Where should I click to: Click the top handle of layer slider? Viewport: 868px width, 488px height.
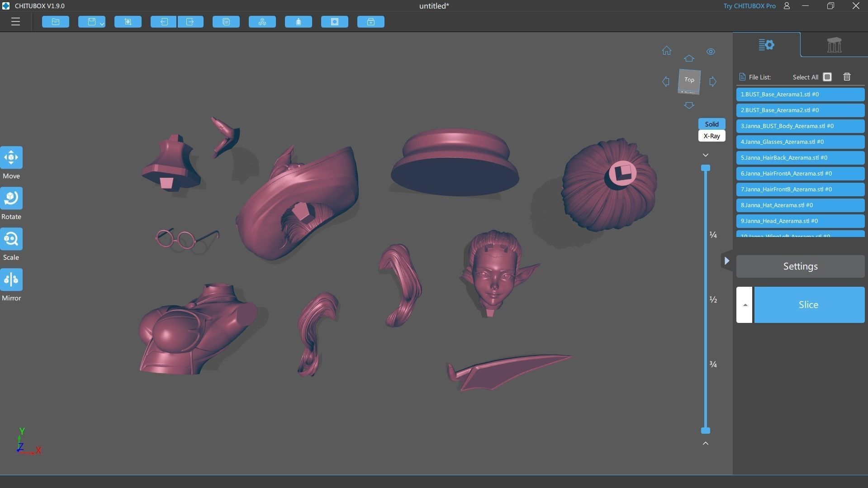(x=706, y=168)
